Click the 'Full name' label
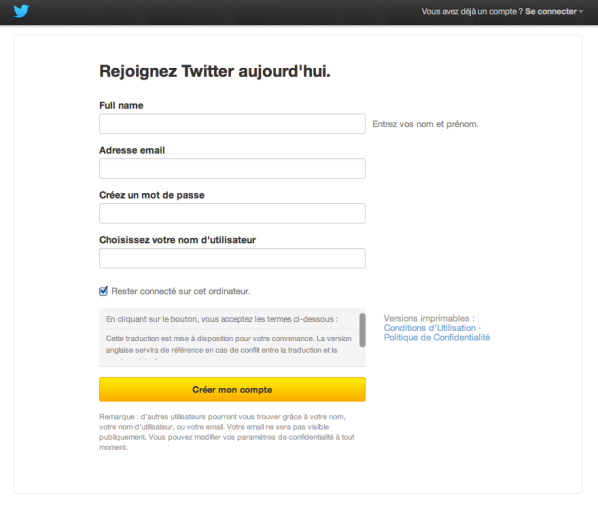Screen dimensions: 598x511 coord(121,105)
